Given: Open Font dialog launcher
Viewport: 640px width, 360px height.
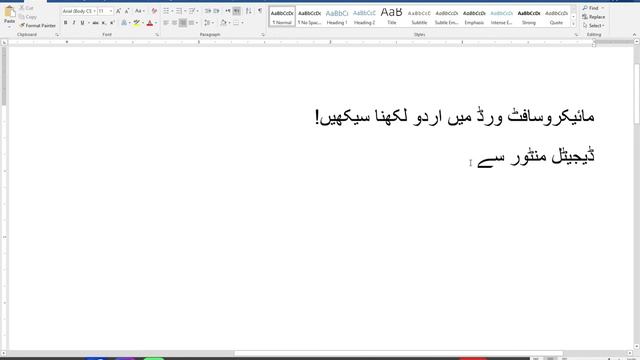Looking at the screenshot, I should [157, 35].
